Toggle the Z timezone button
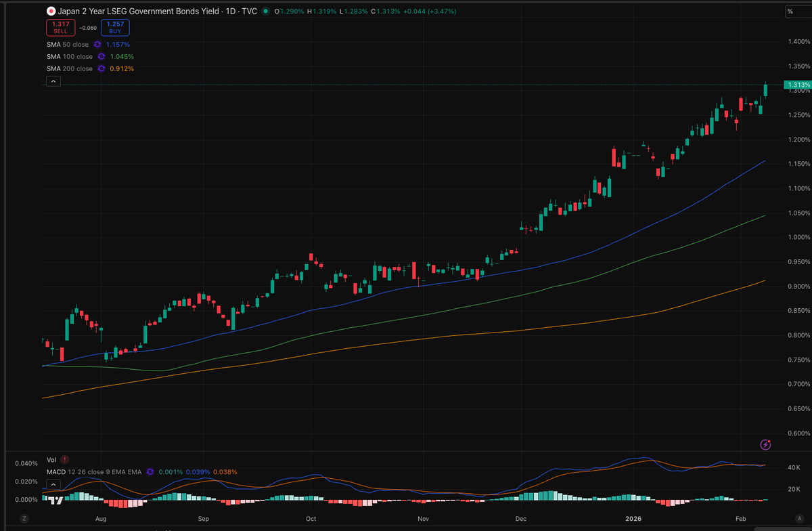Viewport: 812px width, 531px height. point(24,518)
